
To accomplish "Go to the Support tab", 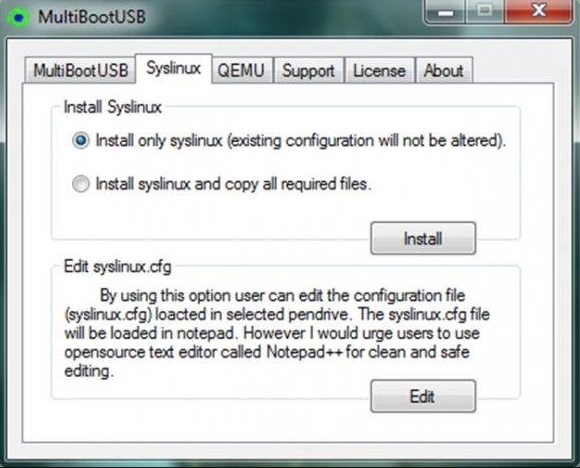I will (x=308, y=70).
